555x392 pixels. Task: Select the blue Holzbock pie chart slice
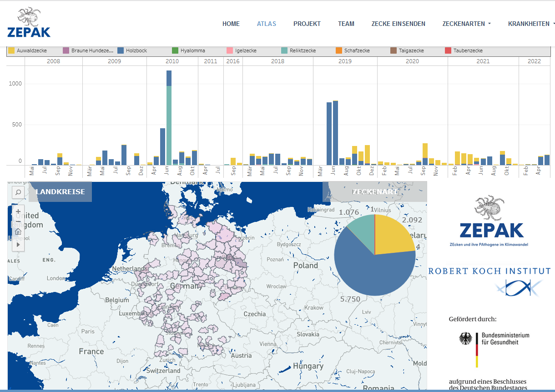click(368, 273)
